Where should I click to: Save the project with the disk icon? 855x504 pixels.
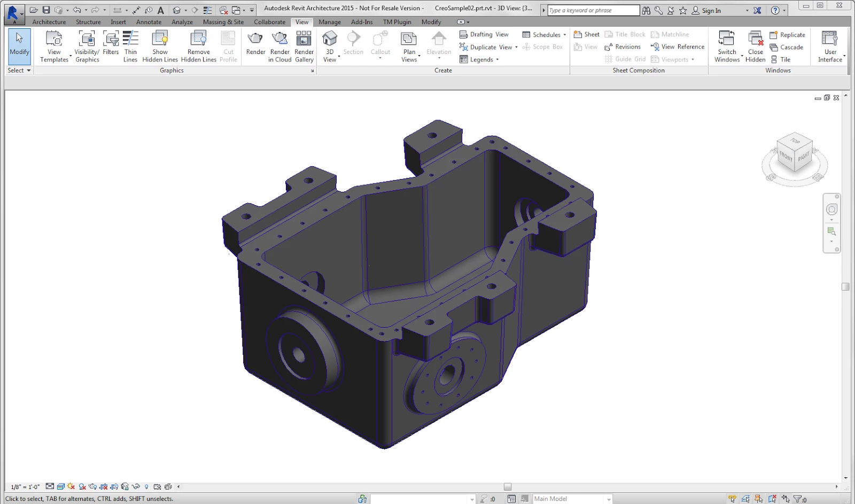point(46,10)
